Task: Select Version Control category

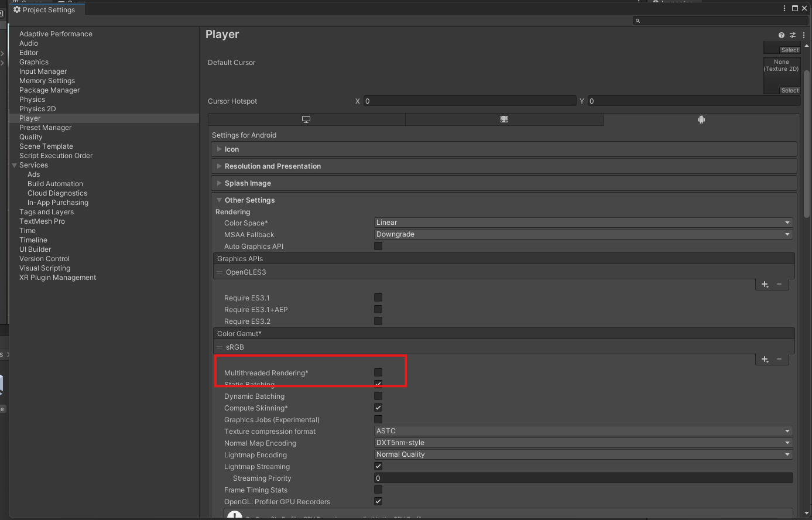Action: pos(44,259)
